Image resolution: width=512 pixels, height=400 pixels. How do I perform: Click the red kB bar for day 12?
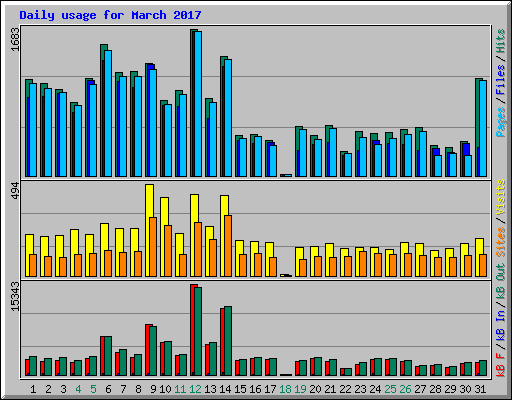194,330
